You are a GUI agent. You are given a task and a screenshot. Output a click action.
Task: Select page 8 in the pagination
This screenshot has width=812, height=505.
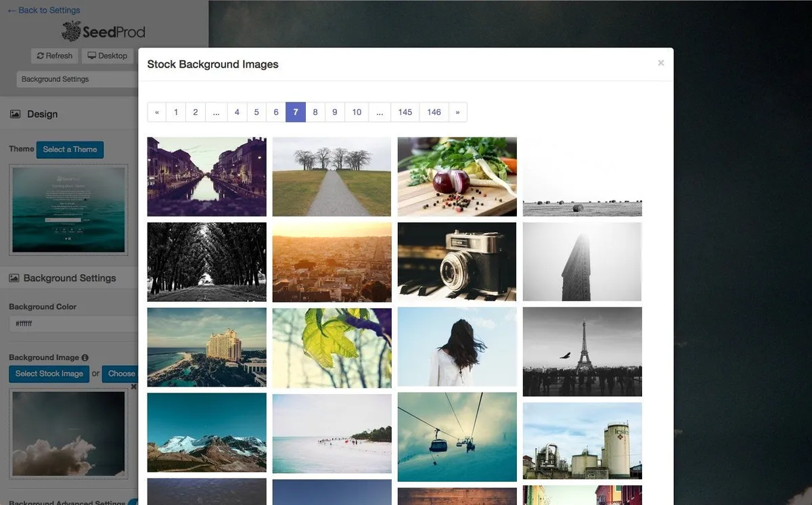coord(315,112)
